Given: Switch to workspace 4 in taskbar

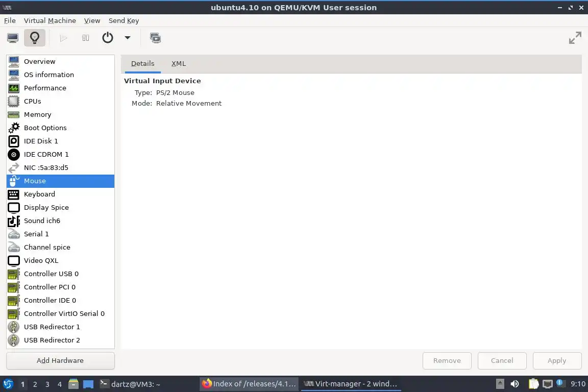Looking at the screenshot, I should [60, 384].
